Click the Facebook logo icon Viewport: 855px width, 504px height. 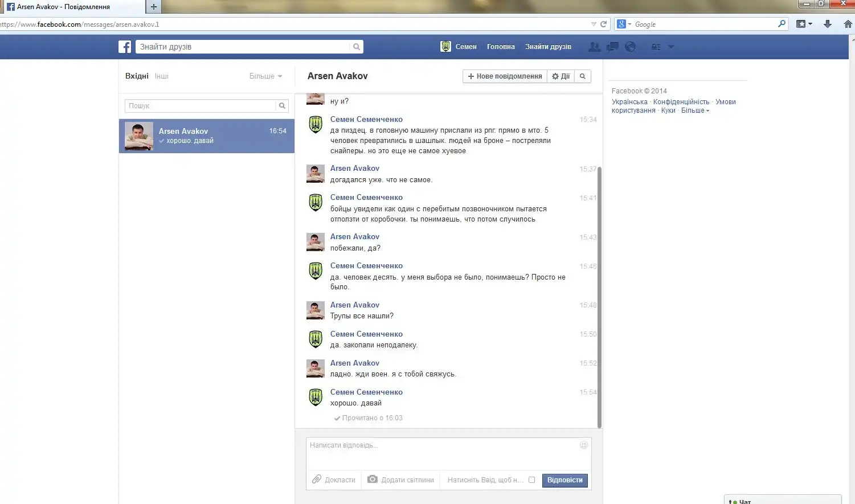125,47
